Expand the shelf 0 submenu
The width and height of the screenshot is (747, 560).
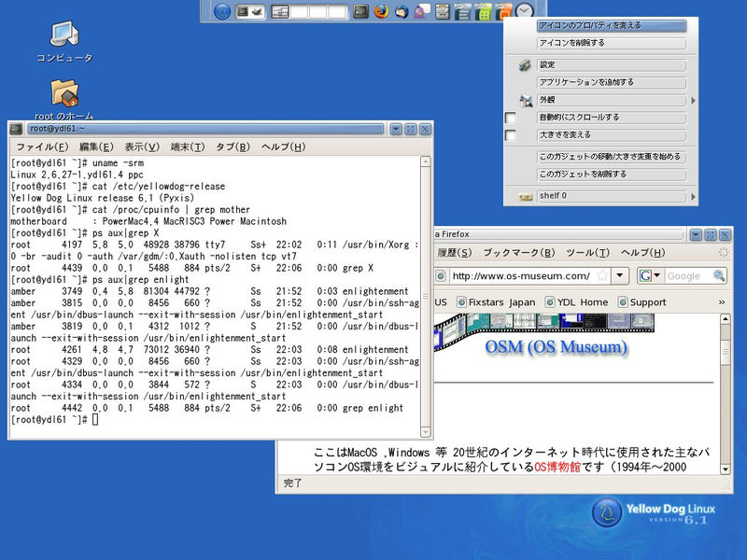tap(612, 196)
